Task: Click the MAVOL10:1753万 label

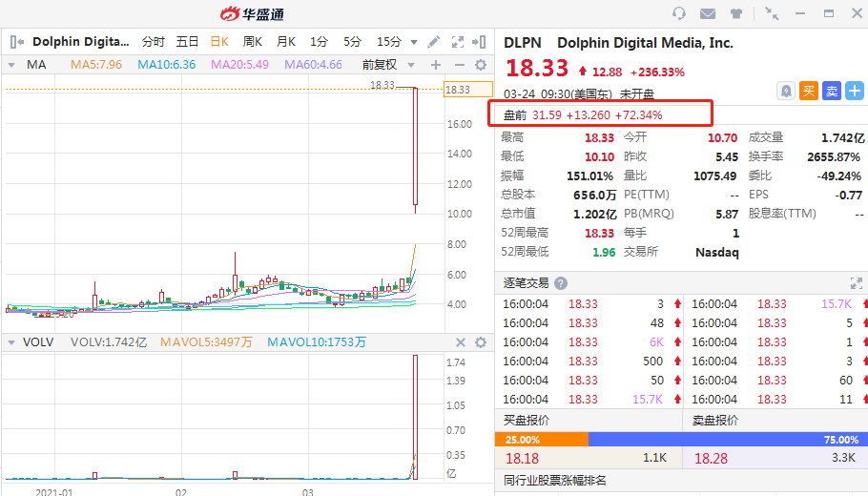Action: coord(317,342)
